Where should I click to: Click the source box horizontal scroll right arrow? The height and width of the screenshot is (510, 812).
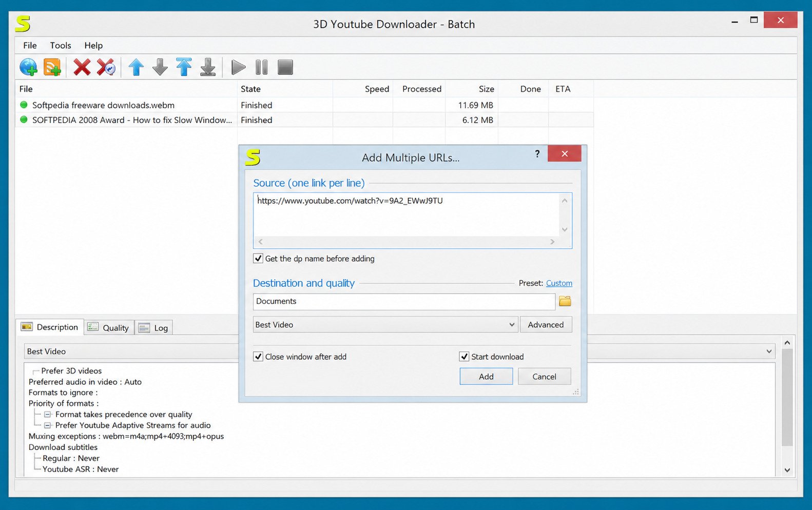point(552,242)
